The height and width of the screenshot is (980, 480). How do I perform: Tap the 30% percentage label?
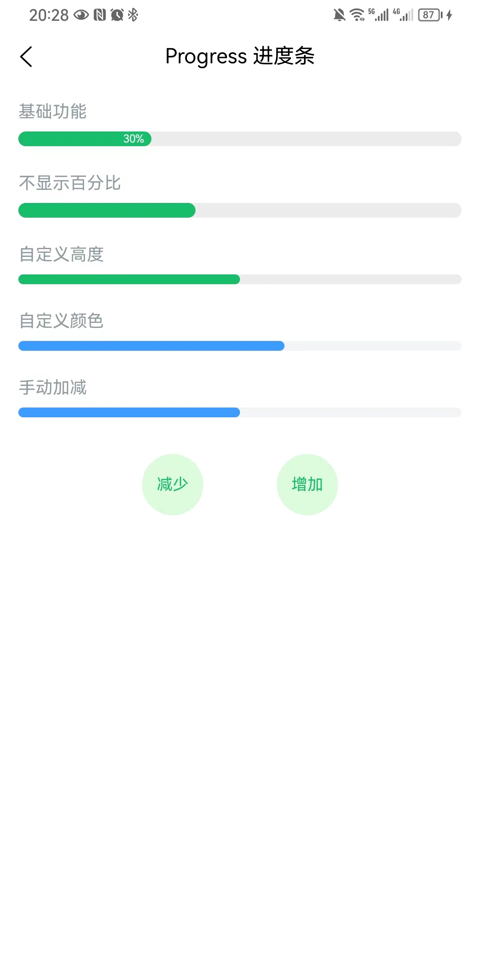(x=133, y=139)
